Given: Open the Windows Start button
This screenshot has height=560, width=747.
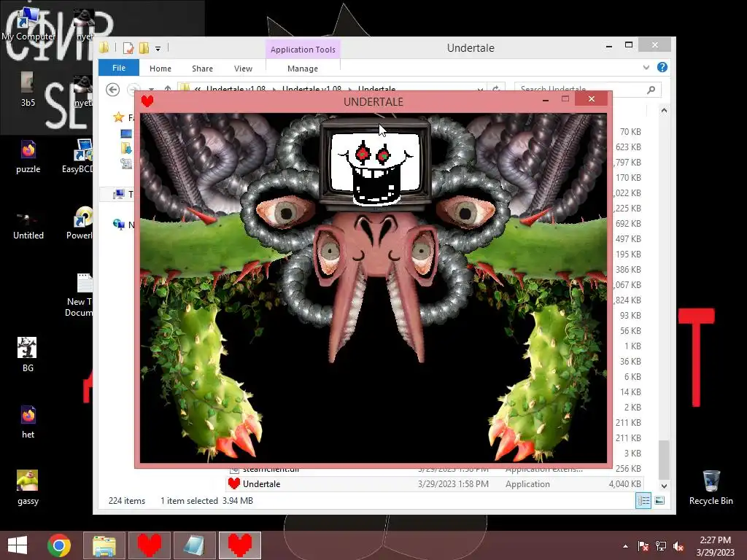Looking at the screenshot, I should (x=18, y=545).
